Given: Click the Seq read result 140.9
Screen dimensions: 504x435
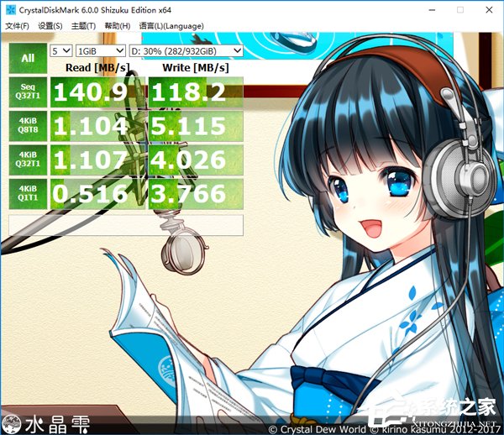Looking at the screenshot, I should coord(97,92).
